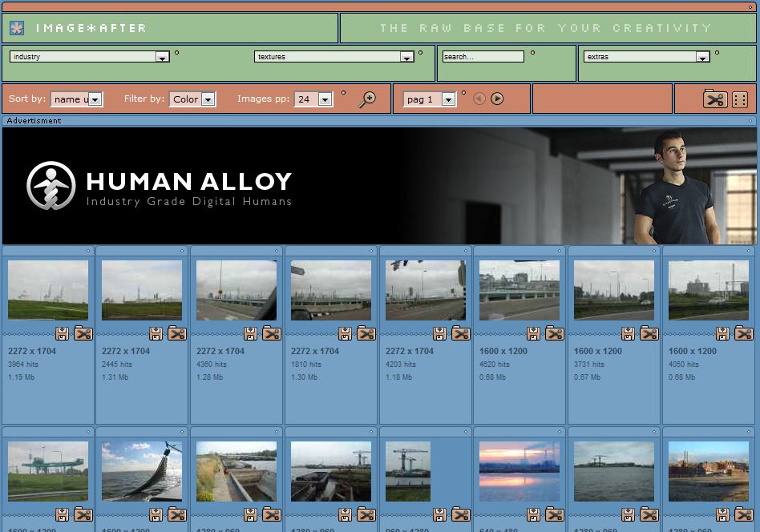Open the sunset reflection thumbnail
This screenshot has height=532, width=760.
519,471
